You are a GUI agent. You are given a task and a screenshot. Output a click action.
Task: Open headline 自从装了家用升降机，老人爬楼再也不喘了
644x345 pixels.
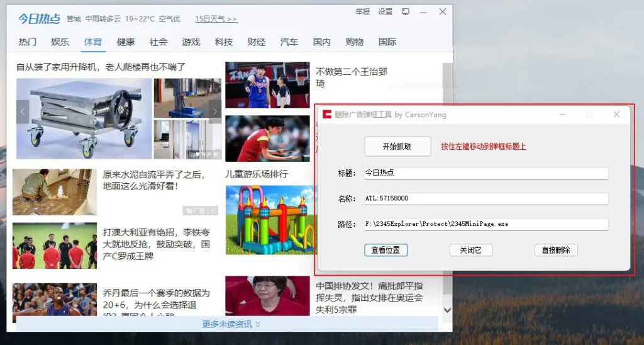101,67
